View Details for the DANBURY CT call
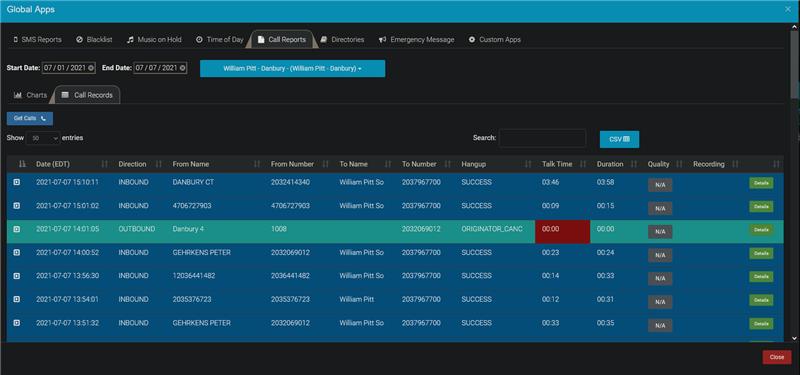This screenshot has height=375, width=800. [761, 183]
